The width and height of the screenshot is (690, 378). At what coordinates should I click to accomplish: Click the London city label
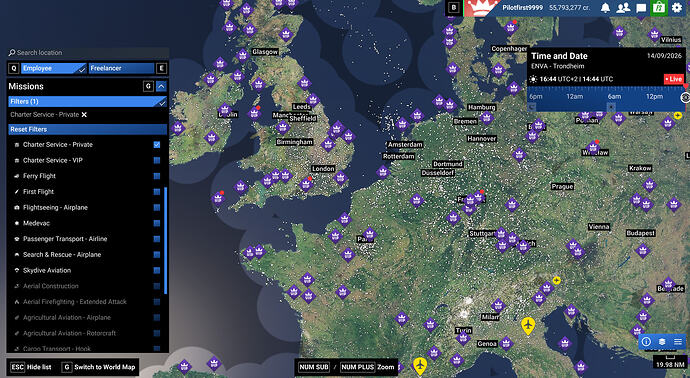point(323,169)
